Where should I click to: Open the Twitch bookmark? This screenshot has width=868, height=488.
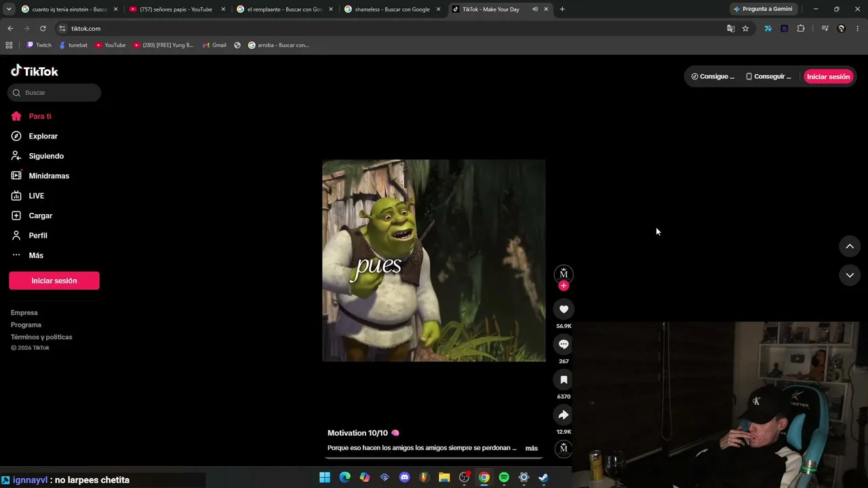tap(39, 45)
